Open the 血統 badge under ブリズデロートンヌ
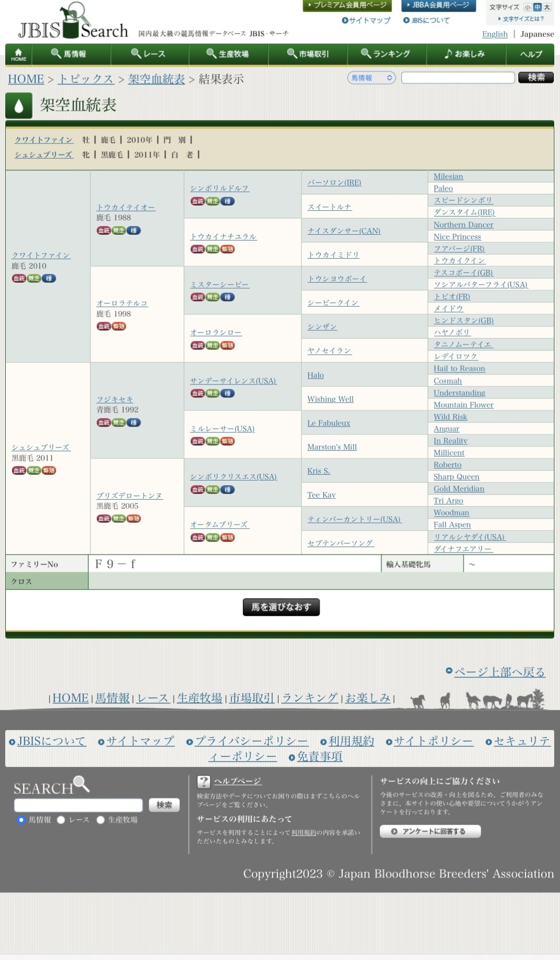Viewport: 560px width, 960px height. pos(104,518)
